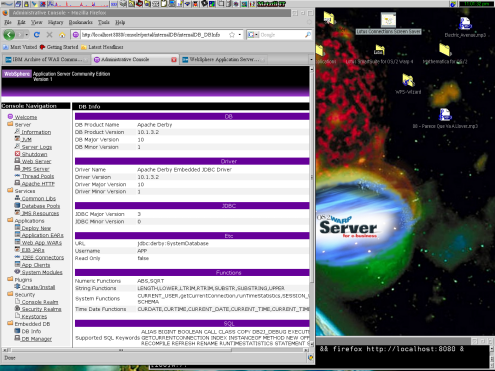The image size is (495, 371).
Task: Open the DB Manager link
Action: pos(37,339)
